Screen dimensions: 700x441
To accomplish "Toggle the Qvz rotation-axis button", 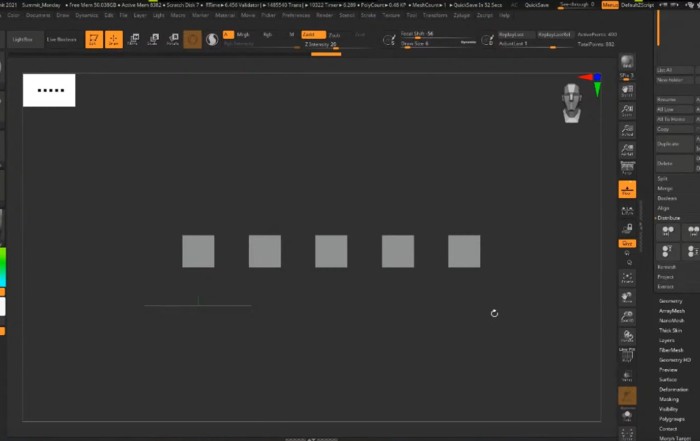I will [627, 243].
